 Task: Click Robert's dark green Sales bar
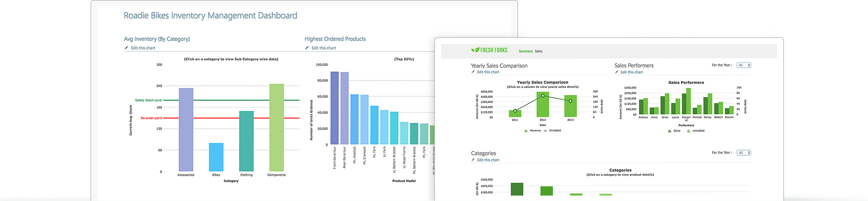[716, 109]
